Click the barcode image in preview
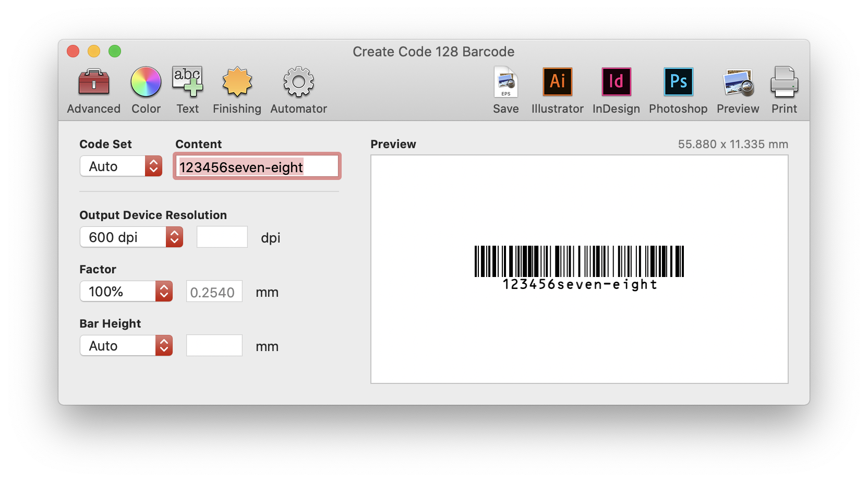Image resolution: width=868 pixels, height=482 pixels. (579, 262)
